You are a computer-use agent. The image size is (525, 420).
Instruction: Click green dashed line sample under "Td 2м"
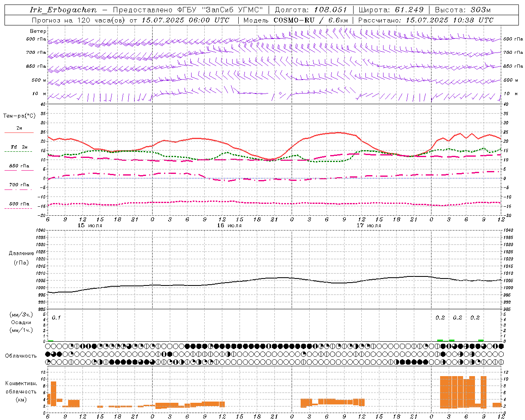[18, 152]
